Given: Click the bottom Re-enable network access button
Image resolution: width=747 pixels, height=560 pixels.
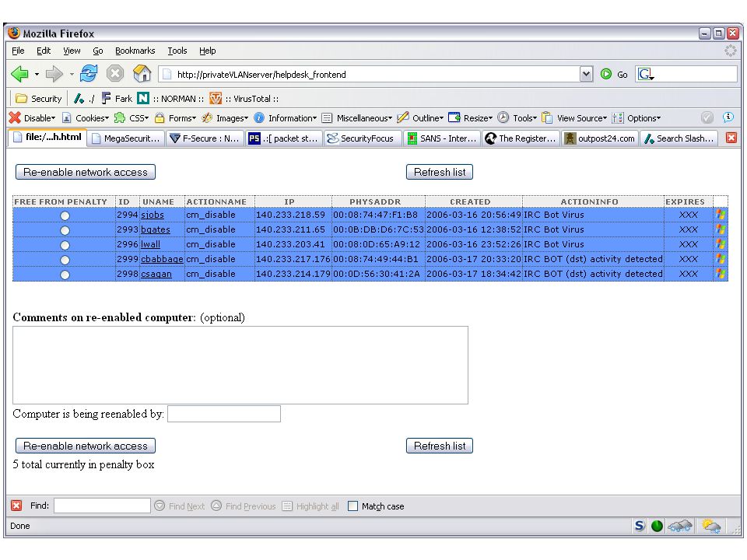Looking at the screenshot, I should pyautogui.click(x=86, y=446).
